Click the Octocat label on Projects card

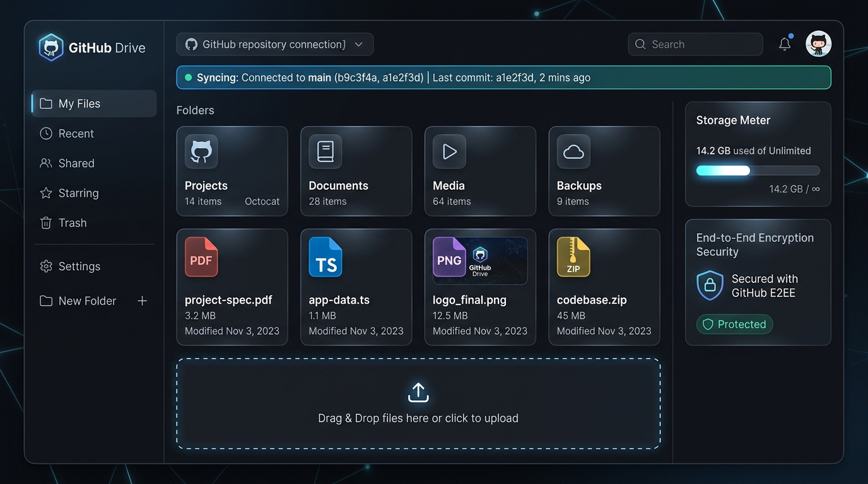coord(262,202)
